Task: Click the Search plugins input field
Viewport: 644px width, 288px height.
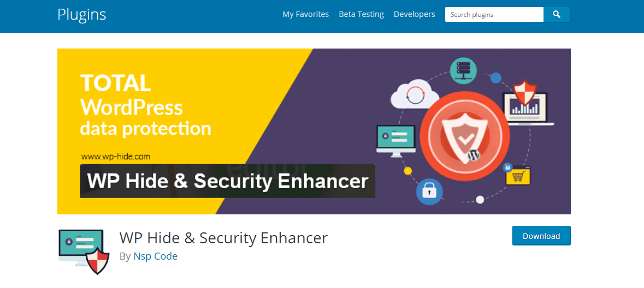Action: (x=494, y=14)
